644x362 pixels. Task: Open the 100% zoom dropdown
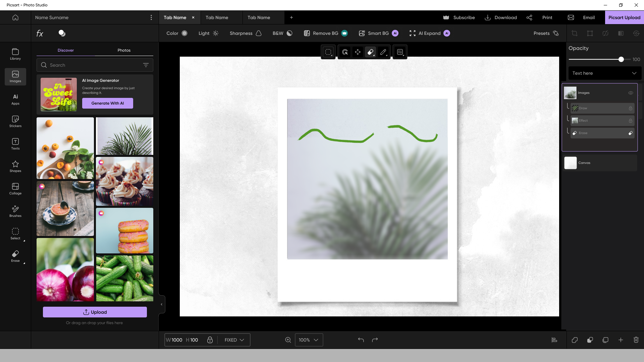[309, 340]
